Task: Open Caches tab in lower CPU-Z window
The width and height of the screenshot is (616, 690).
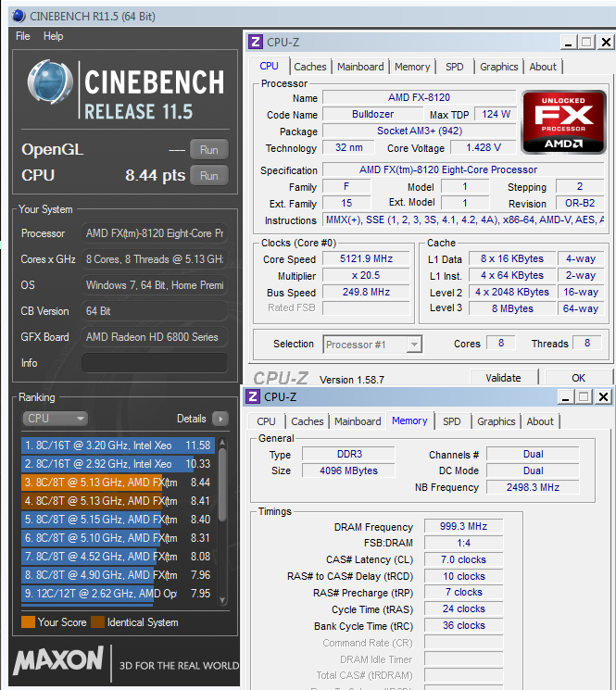Action: (x=308, y=421)
